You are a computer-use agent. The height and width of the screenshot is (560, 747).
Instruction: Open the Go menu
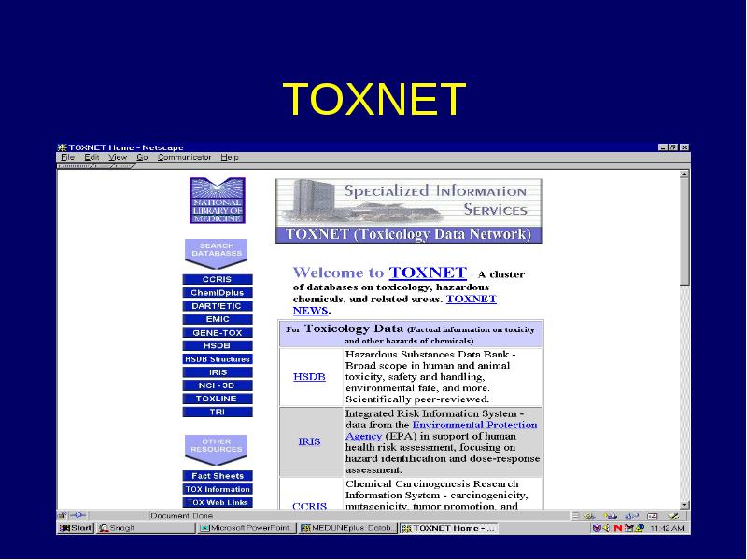142,157
